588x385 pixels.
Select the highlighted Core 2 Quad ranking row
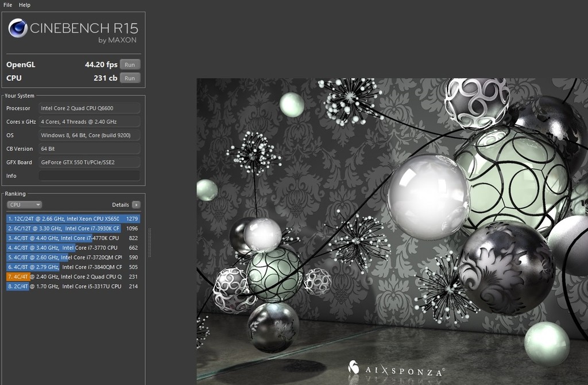click(73, 277)
